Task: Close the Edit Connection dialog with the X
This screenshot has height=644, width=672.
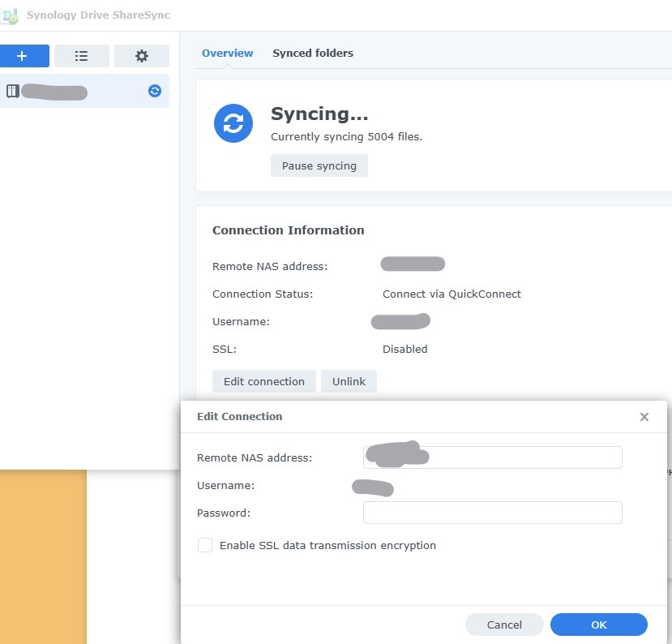Action: click(644, 417)
